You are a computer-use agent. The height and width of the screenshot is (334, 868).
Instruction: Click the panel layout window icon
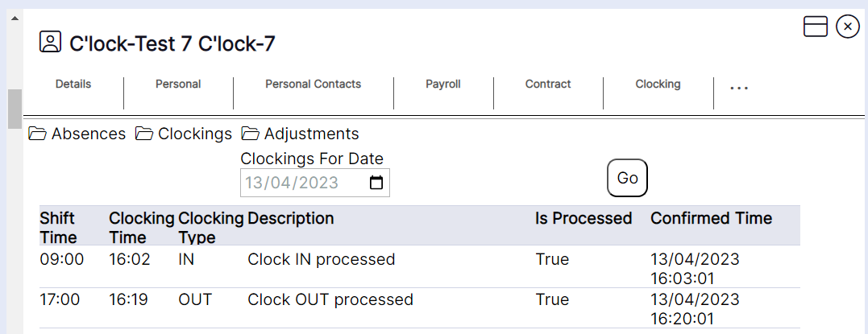[x=816, y=27]
